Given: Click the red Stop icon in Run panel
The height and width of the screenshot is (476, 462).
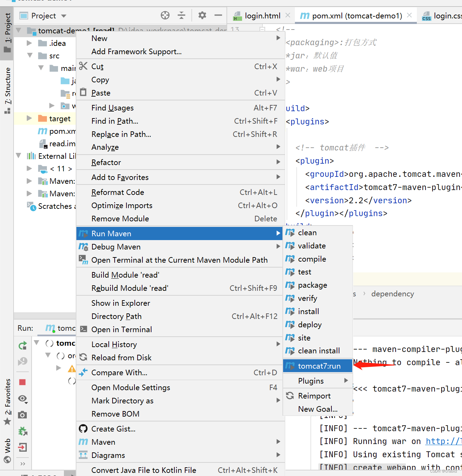Looking at the screenshot, I should coord(23,382).
